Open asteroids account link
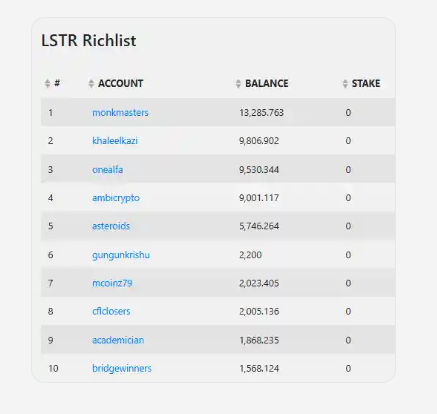The image size is (437, 414). point(111,226)
